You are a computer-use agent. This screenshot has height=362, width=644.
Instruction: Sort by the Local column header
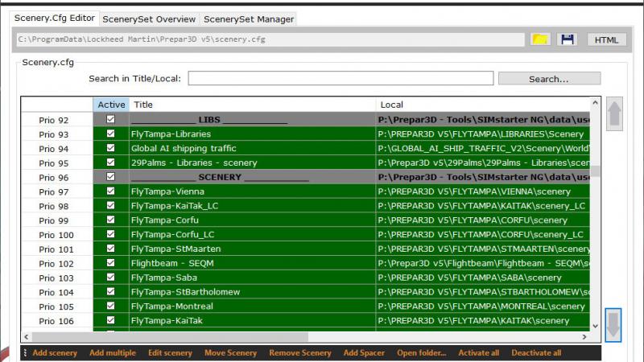483,105
